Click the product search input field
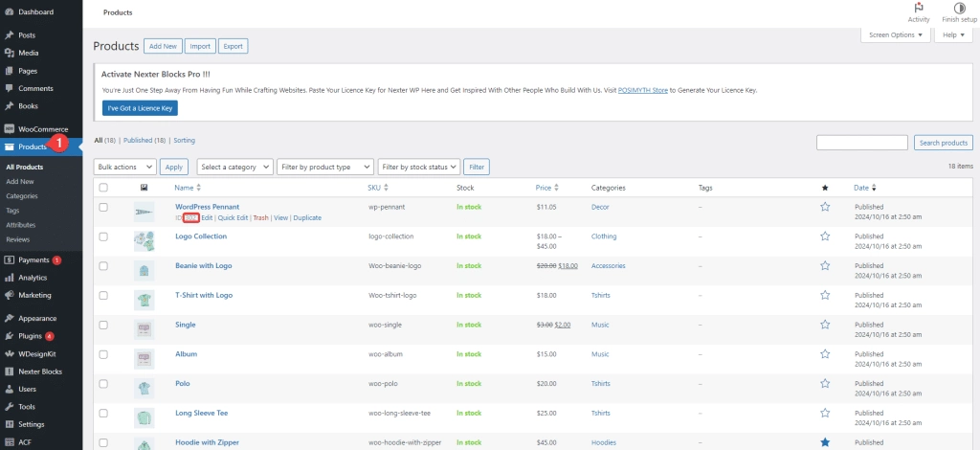The image size is (980, 450). [x=861, y=143]
